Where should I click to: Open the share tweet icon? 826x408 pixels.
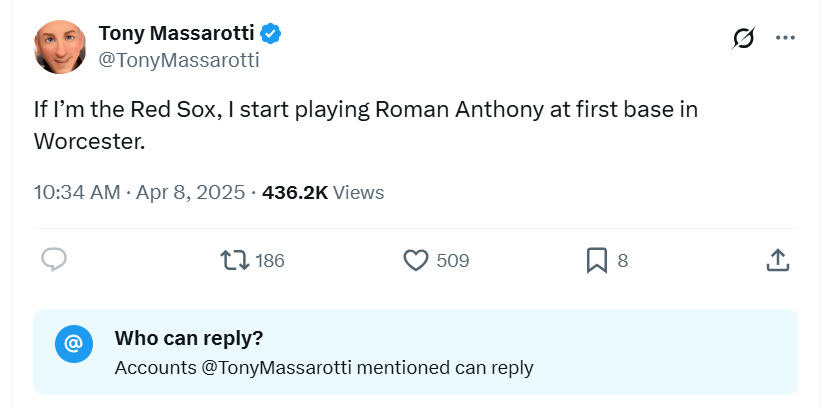click(x=778, y=260)
